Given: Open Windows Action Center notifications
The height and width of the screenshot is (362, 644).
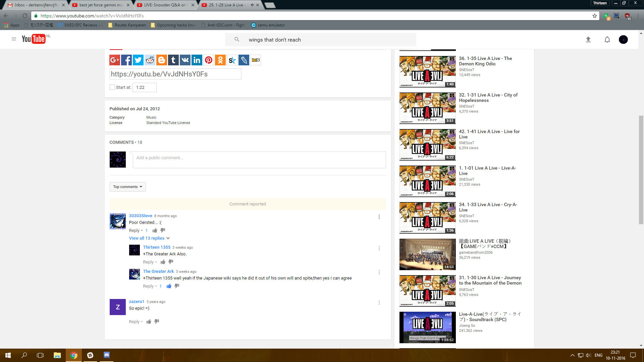Looking at the screenshot, I should click(x=633, y=355).
